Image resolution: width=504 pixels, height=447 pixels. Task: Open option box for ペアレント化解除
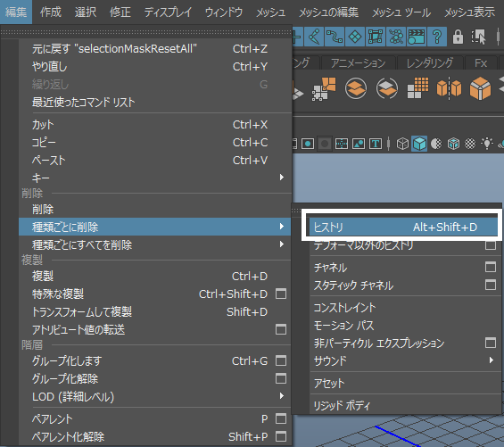(281, 436)
